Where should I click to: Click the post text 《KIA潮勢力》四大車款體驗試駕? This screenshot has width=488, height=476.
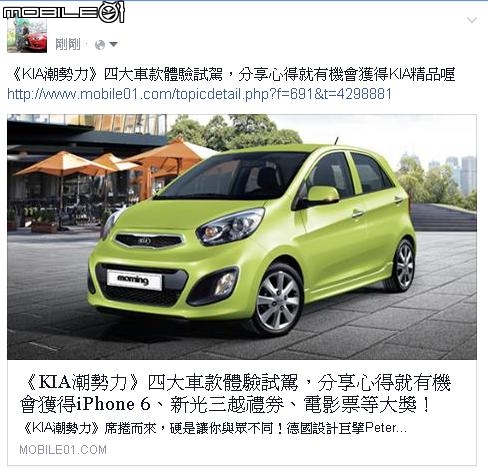tap(116, 74)
